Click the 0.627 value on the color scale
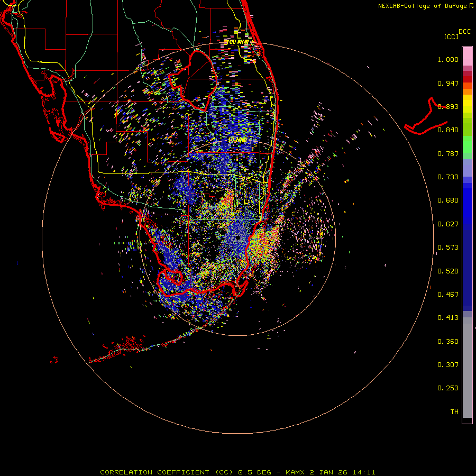476x476 pixels. click(x=448, y=224)
